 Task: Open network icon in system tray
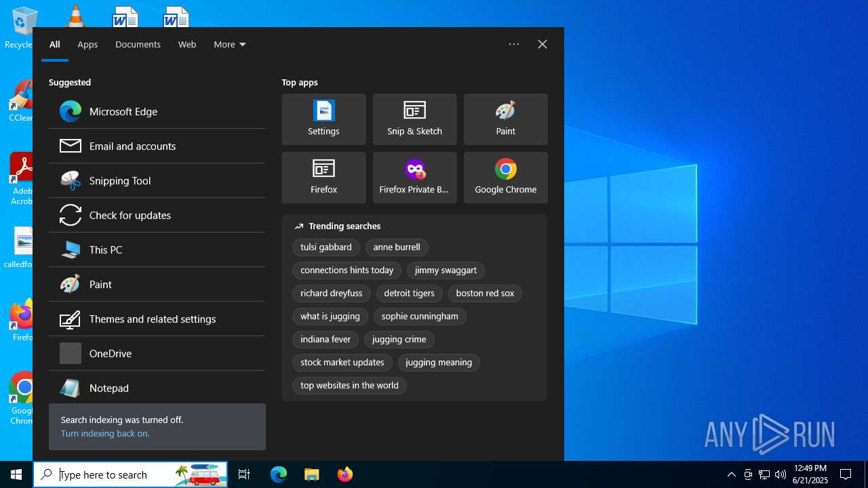click(x=764, y=474)
